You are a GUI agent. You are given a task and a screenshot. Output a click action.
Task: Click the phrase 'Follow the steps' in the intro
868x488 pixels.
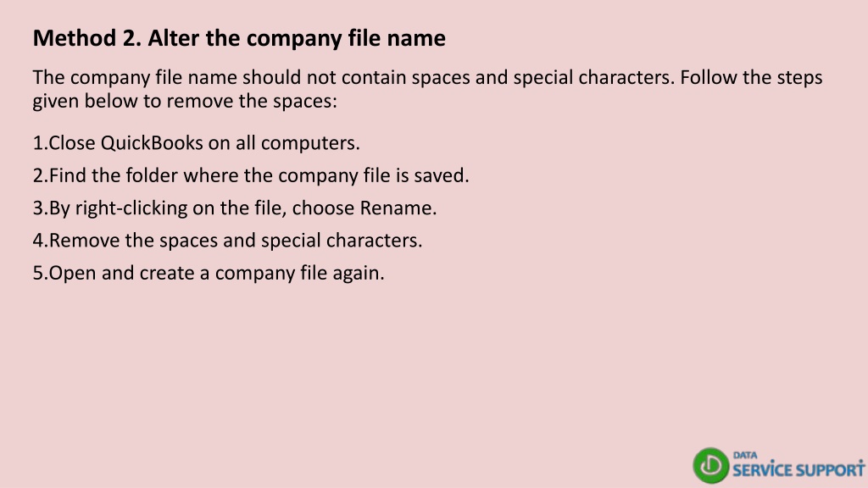[x=751, y=77]
